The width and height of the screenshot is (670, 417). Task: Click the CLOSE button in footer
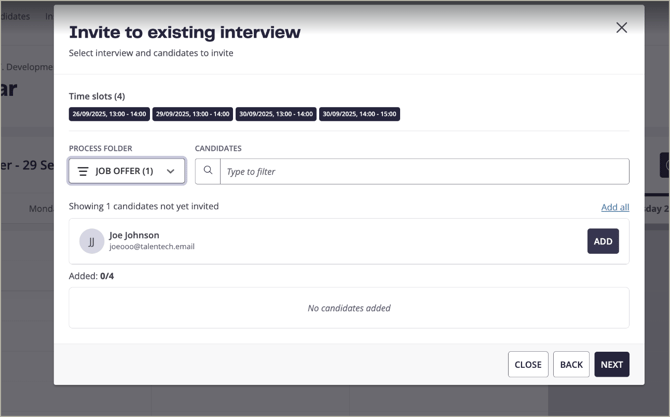point(528,364)
